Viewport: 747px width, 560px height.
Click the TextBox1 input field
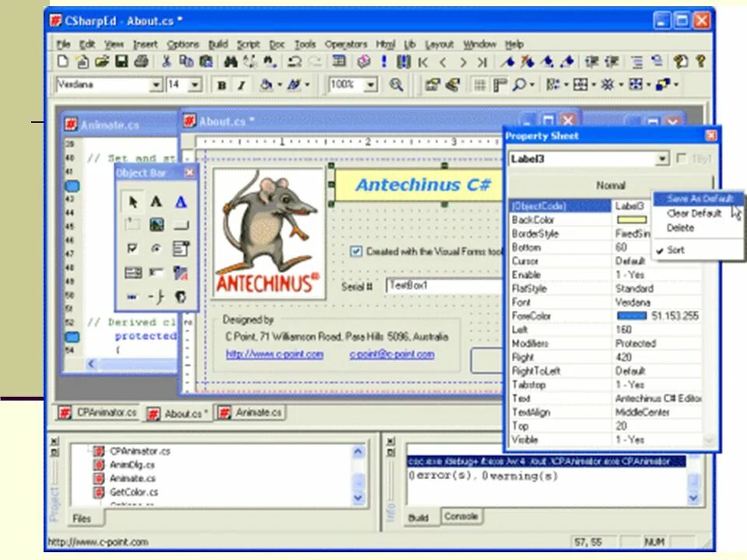coord(443,285)
